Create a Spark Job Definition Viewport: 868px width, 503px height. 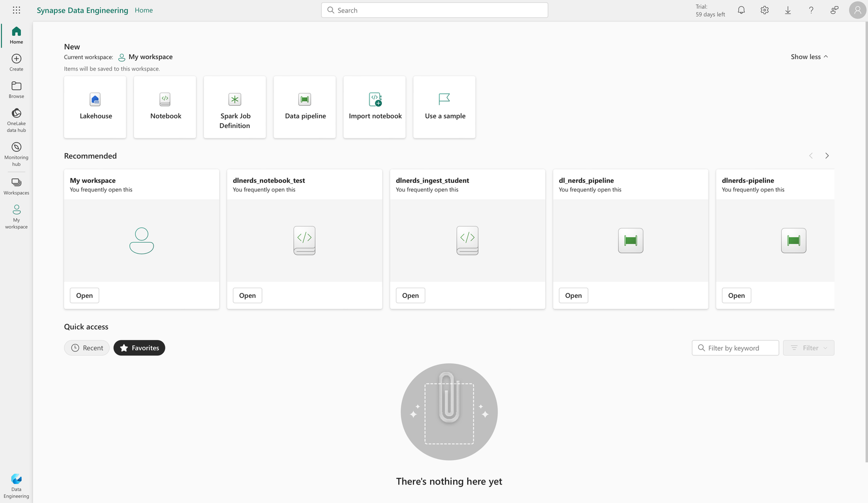pos(234,107)
